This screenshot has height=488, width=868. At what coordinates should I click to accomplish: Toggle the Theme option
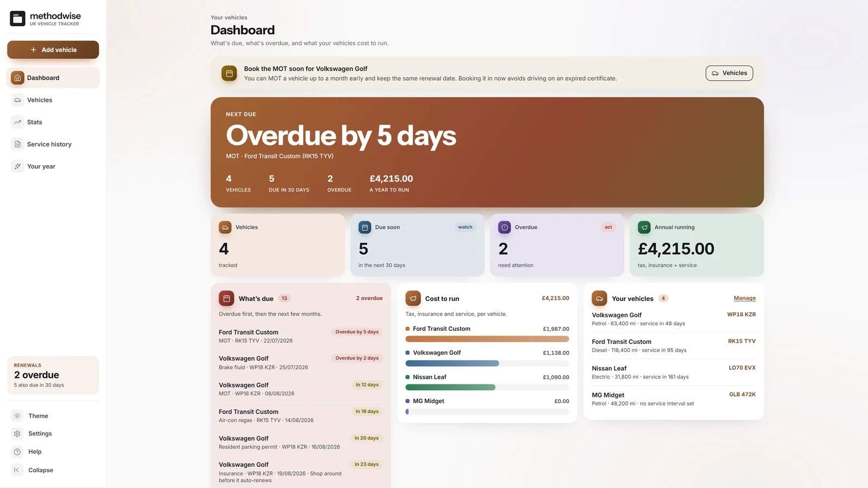(x=53, y=416)
